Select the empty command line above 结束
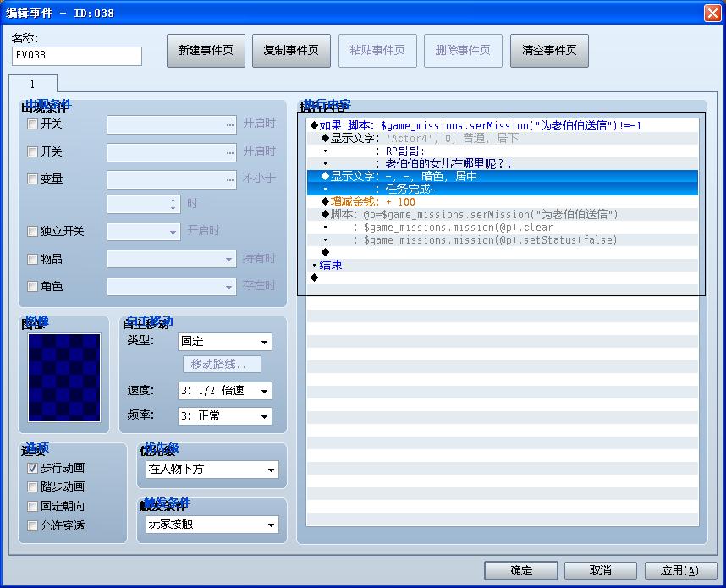 point(503,252)
